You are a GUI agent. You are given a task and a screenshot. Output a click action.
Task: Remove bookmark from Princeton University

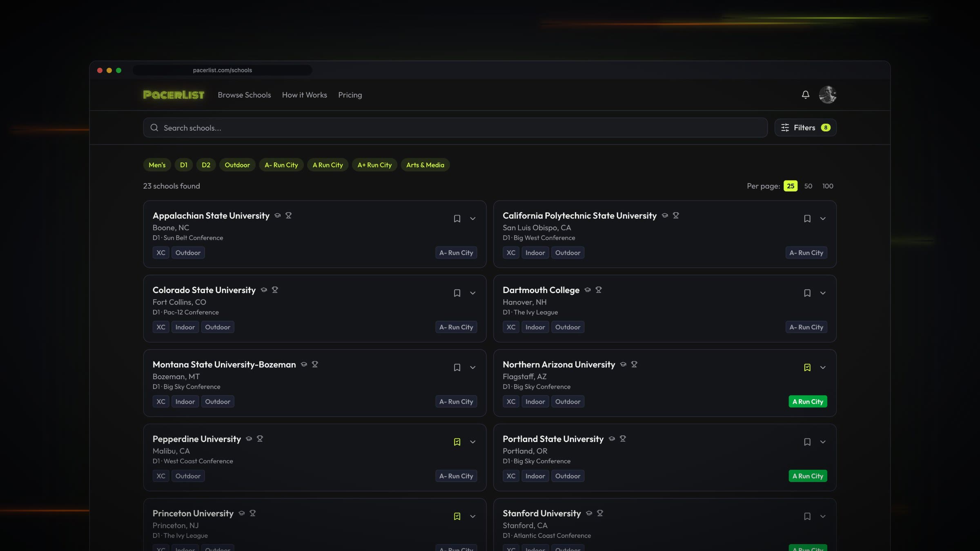tap(457, 516)
